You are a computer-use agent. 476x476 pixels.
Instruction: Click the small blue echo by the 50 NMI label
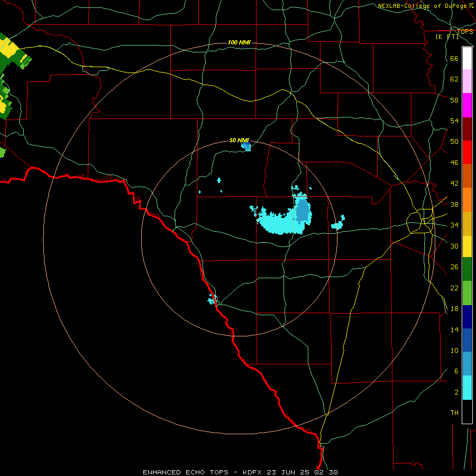246,146
